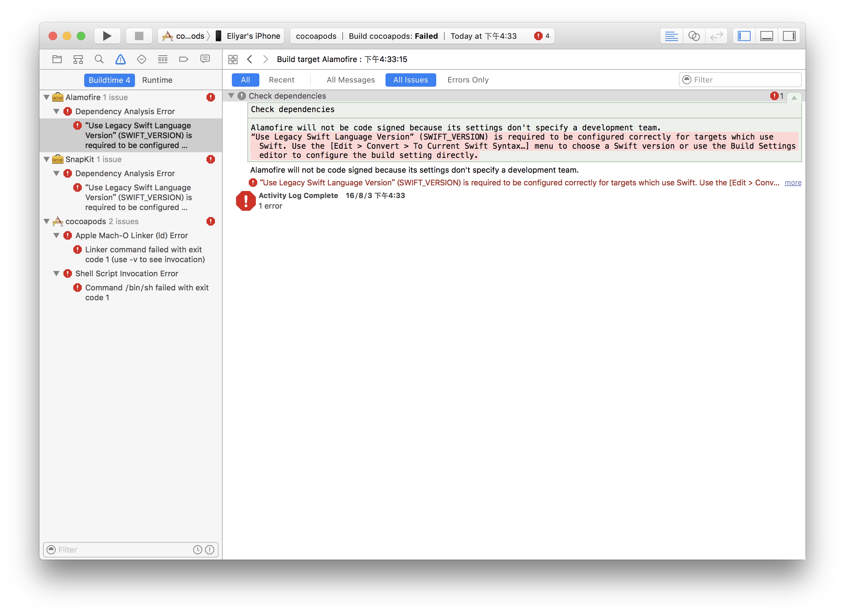Open the related items grid icon
Viewport: 845px width, 616px height.
233,59
